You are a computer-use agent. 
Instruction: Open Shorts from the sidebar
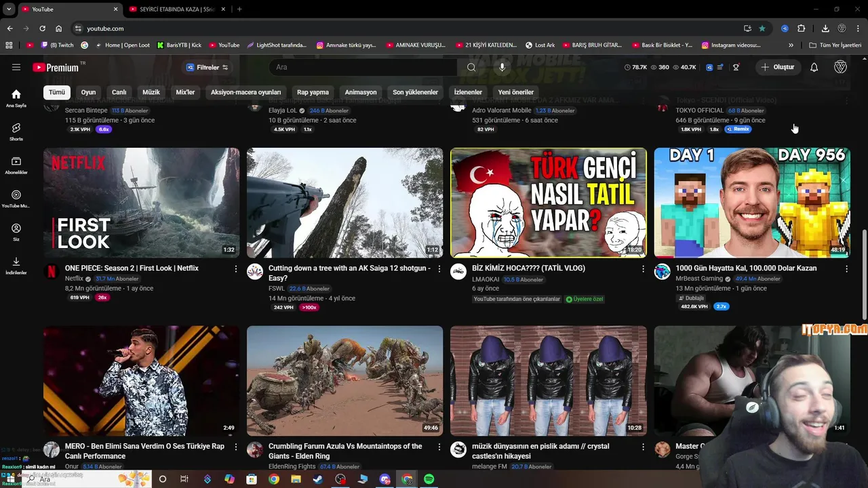click(x=16, y=131)
